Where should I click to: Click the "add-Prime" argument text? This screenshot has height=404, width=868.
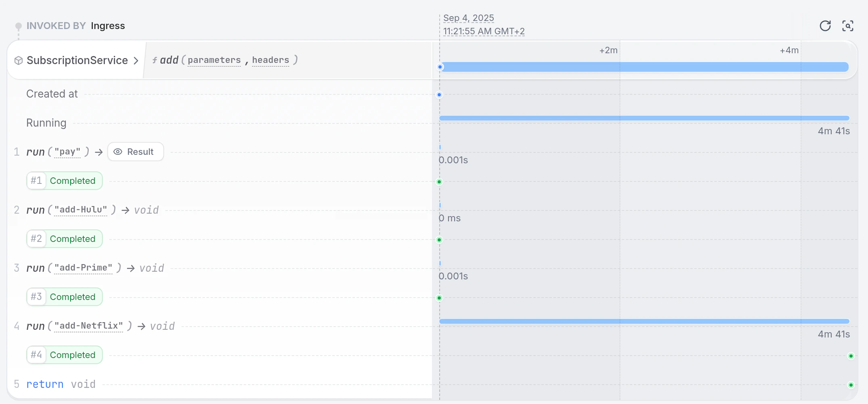pos(83,268)
